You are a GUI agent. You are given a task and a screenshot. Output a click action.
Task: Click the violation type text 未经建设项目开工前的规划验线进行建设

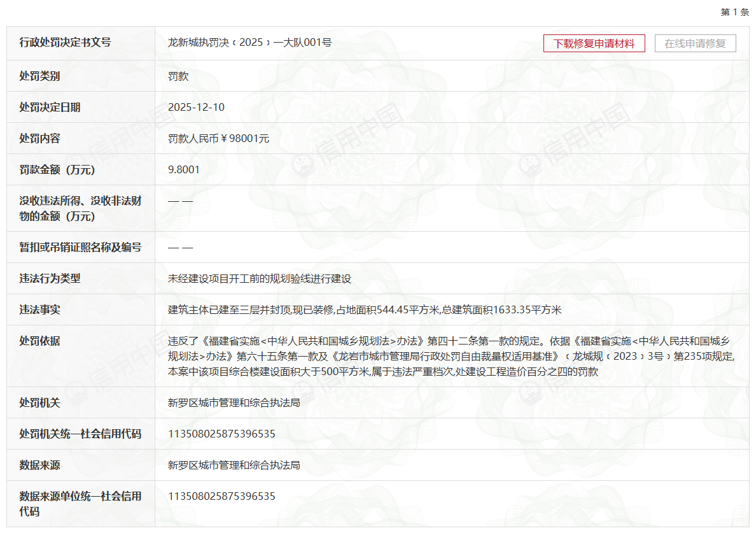click(260, 278)
